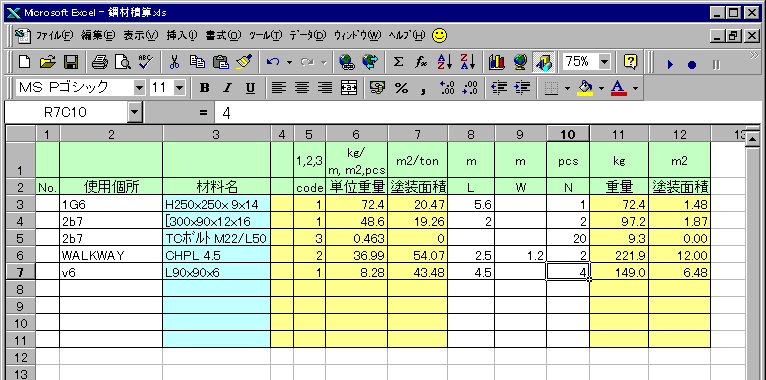Open Print Preview icon
Image resolution: width=766 pixels, height=380 pixels.
[122, 62]
